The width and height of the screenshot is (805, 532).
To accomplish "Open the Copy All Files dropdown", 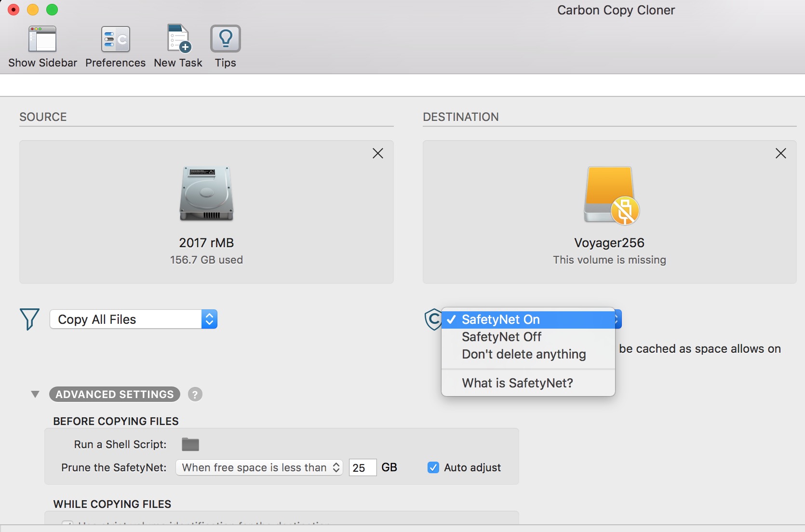I will point(134,319).
